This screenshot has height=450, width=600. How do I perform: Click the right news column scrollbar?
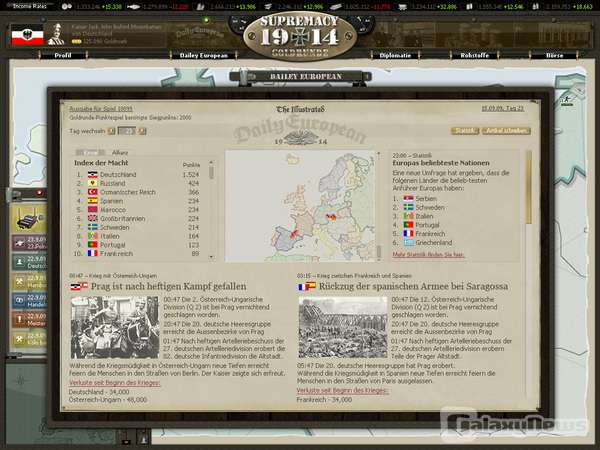(529, 188)
